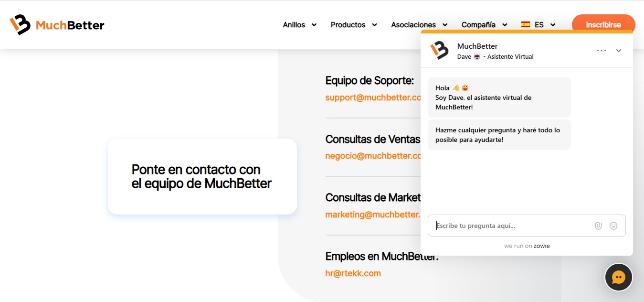Expand the Productos dropdown chevron
The height and width of the screenshot is (302, 644).
[374, 25]
